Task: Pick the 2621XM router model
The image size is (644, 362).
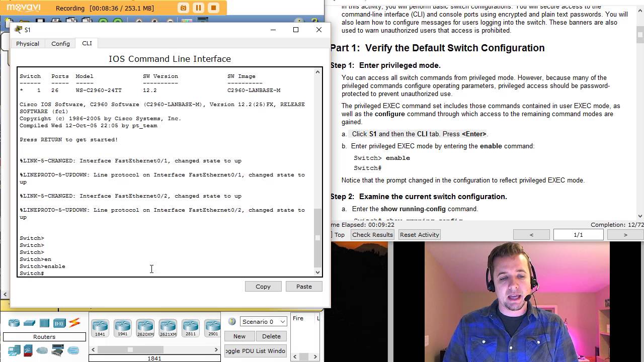Action: point(168,328)
